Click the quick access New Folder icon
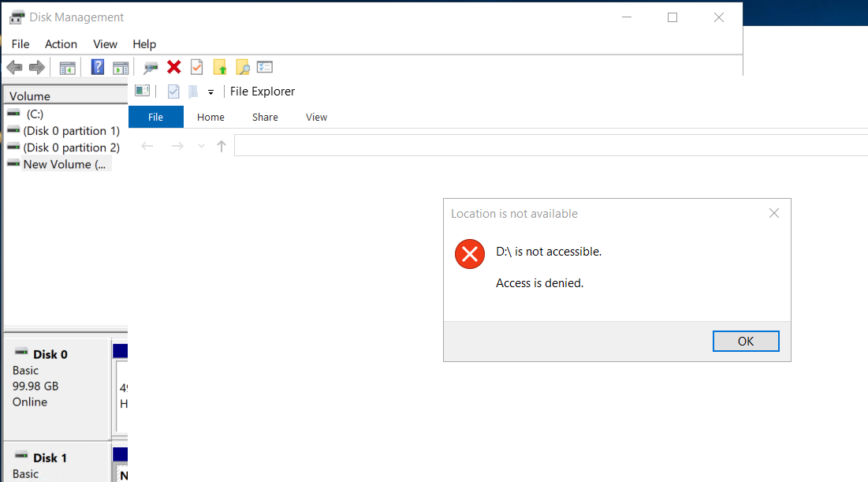 (x=193, y=92)
